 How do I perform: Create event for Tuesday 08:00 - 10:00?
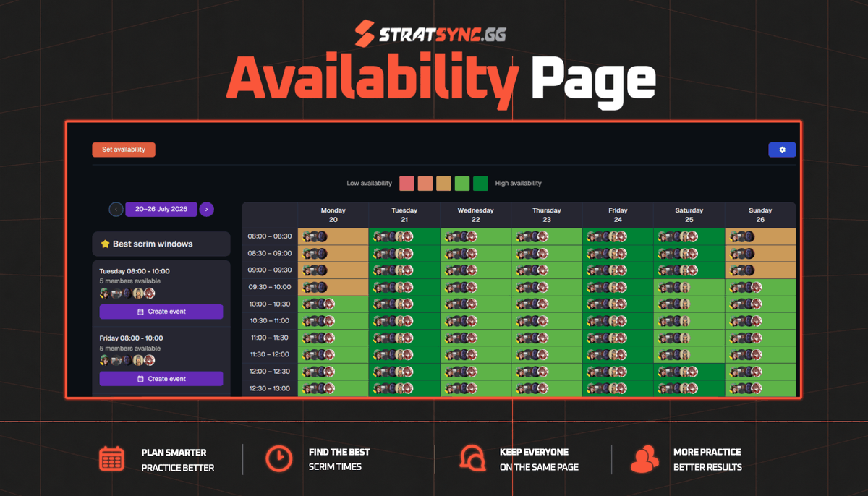point(161,312)
